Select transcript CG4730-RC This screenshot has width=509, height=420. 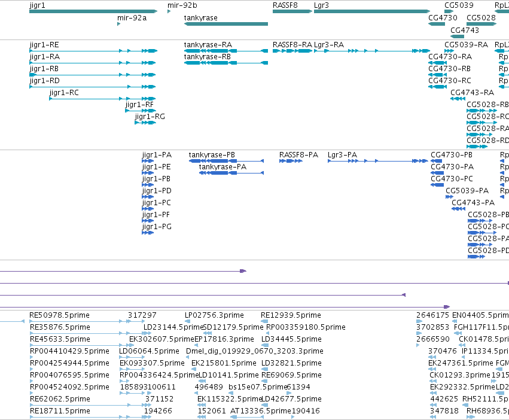(438, 87)
